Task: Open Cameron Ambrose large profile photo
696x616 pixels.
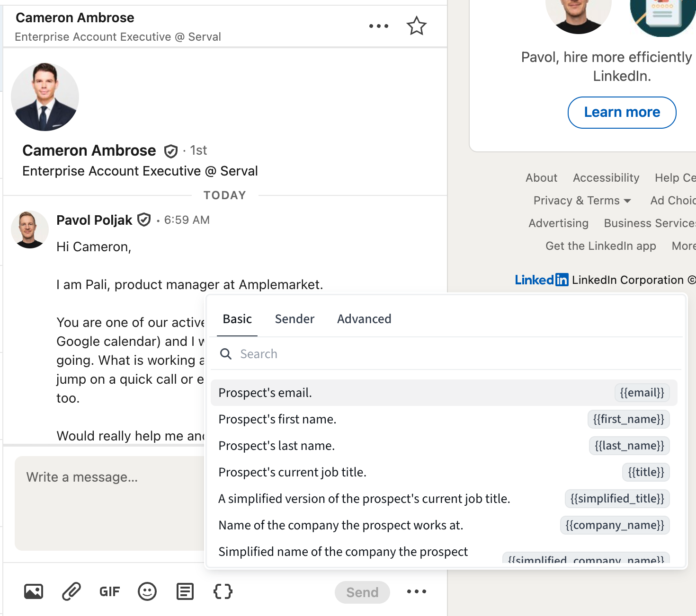Action: (45, 97)
